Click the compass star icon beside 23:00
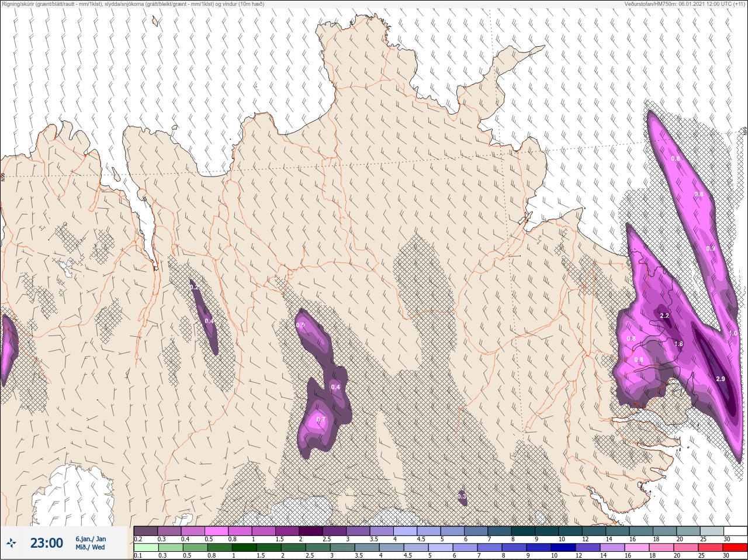 [x=11, y=543]
